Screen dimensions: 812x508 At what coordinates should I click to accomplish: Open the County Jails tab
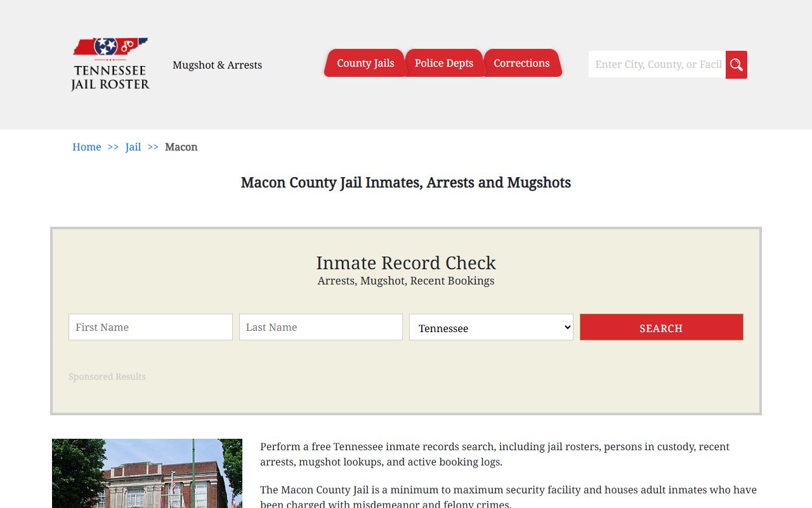coord(365,63)
